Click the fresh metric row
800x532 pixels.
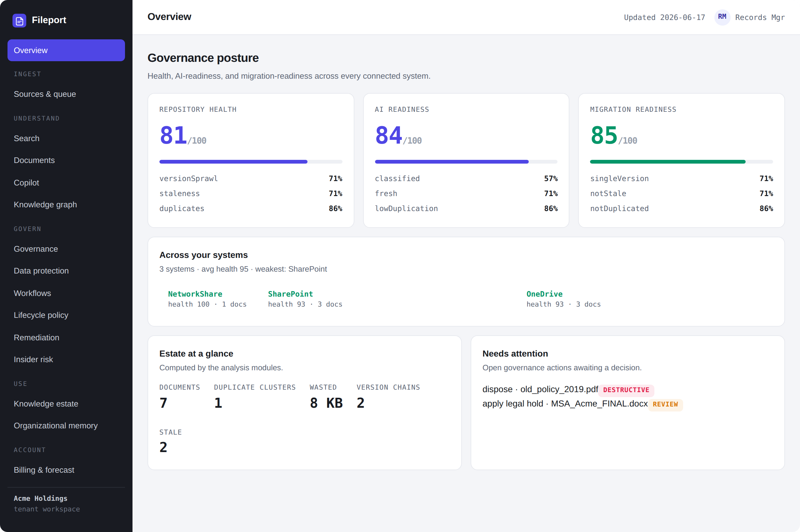click(x=466, y=193)
